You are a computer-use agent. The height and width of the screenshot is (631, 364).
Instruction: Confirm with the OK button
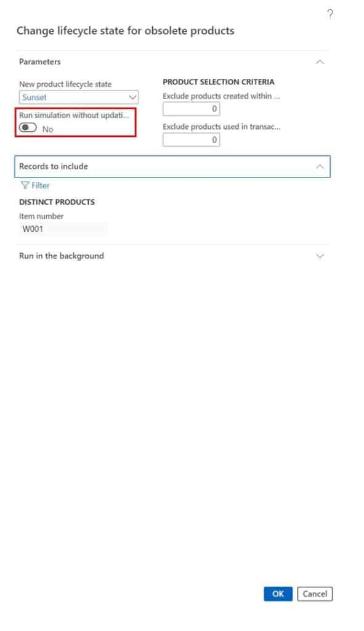(x=278, y=593)
